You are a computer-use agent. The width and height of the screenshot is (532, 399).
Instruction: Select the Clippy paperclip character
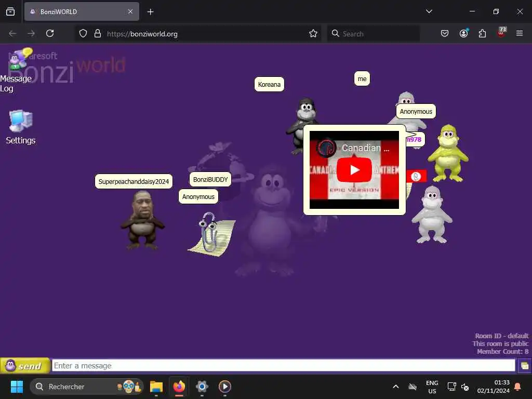[212, 234]
